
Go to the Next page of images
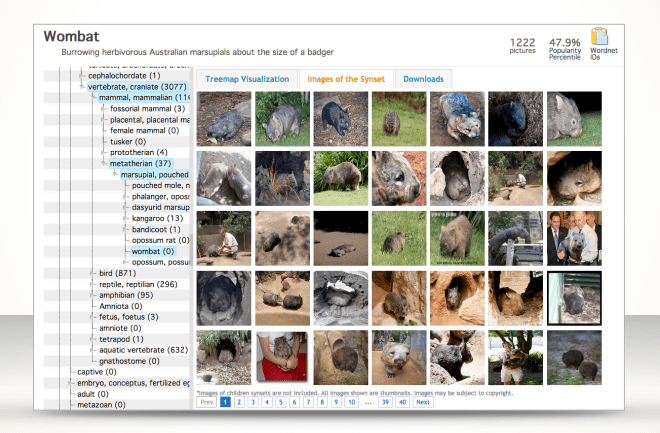[x=423, y=402]
